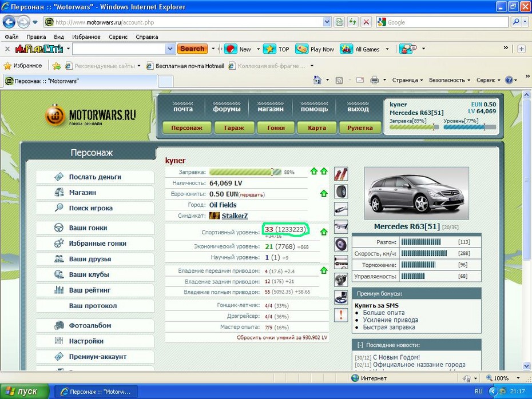
Task: Click the sliders icon for Настройки
Action: [x=59, y=340]
